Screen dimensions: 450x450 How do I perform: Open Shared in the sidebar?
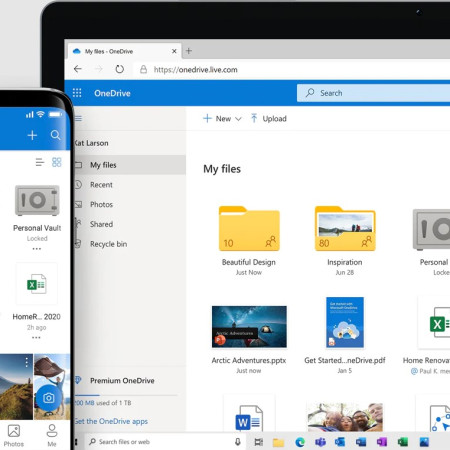[x=101, y=224]
